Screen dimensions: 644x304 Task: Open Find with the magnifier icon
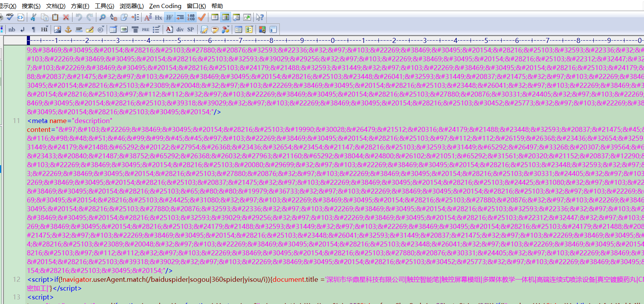click(x=102, y=17)
